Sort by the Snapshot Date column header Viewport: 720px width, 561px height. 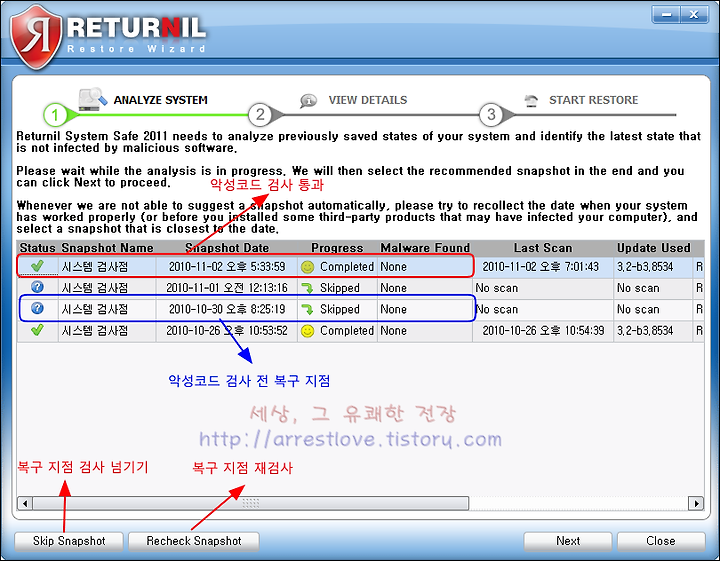[227, 248]
